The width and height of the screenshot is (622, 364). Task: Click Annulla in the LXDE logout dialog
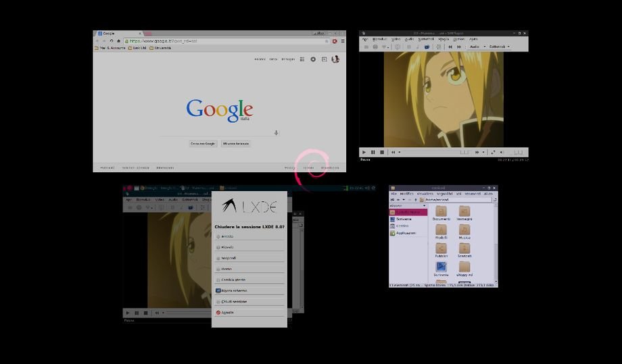pos(227,313)
